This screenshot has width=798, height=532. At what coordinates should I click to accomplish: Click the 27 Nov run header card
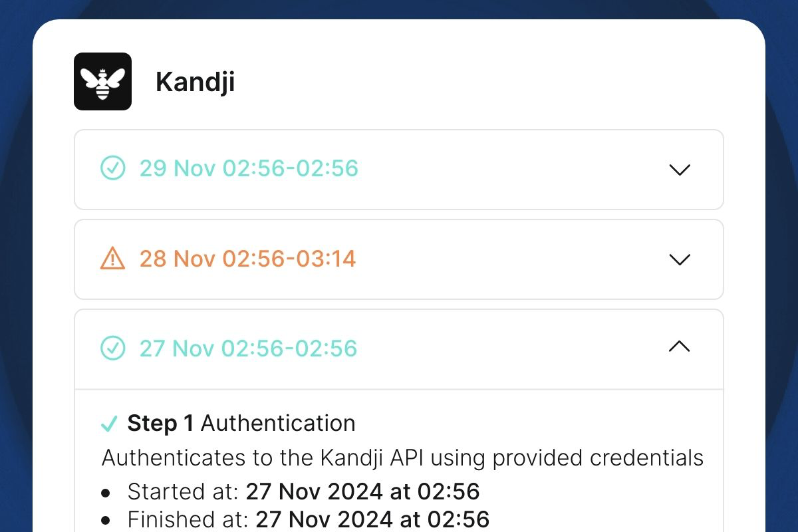(399, 348)
